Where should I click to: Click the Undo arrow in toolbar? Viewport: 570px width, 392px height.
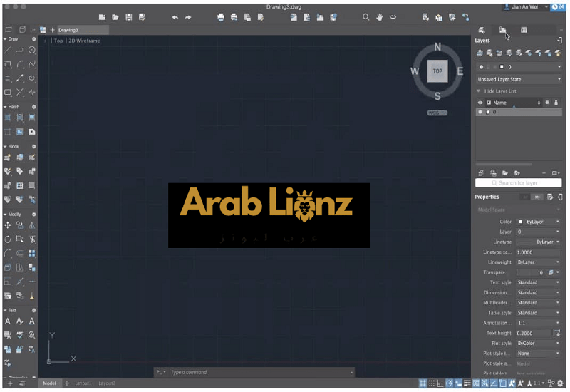[175, 17]
